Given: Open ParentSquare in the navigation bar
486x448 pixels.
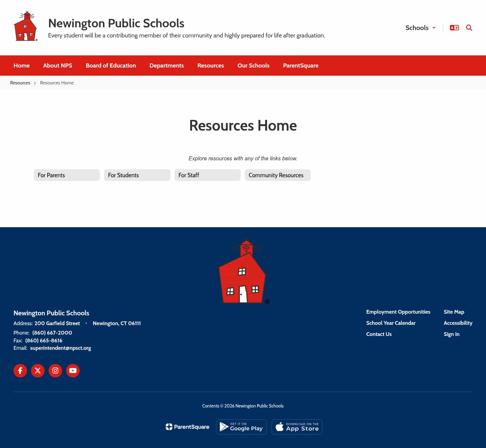Looking at the screenshot, I should (301, 65).
